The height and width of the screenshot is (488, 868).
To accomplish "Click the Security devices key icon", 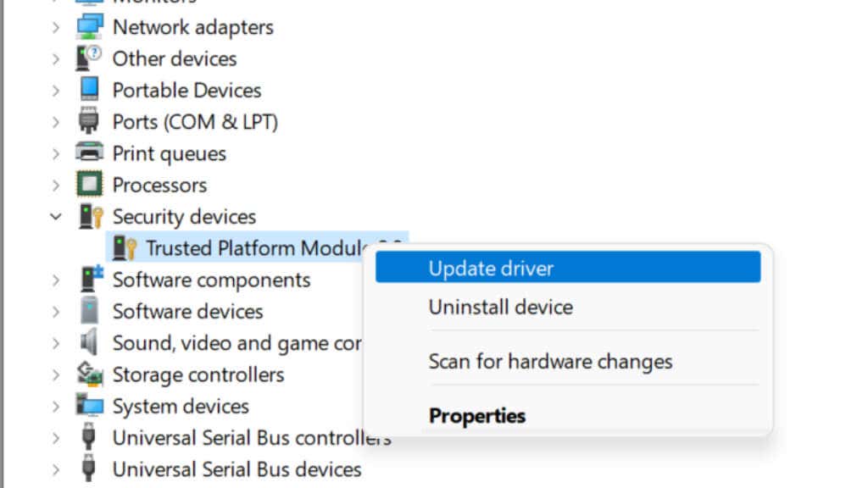I will [91, 216].
